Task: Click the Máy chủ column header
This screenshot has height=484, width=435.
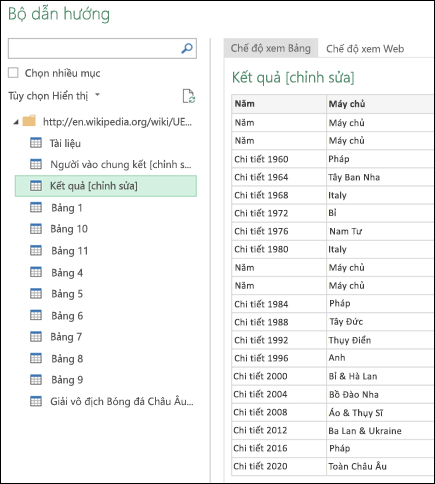Action: pyautogui.click(x=380, y=104)
